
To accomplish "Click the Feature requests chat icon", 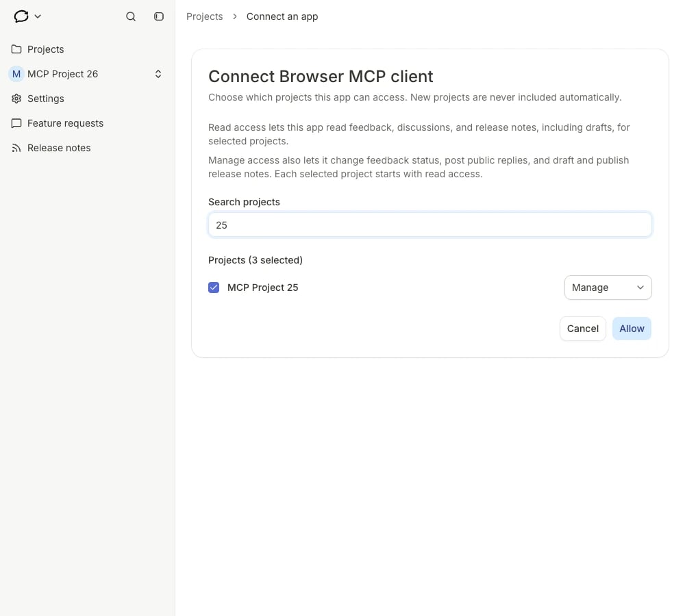I will point(16,123).
